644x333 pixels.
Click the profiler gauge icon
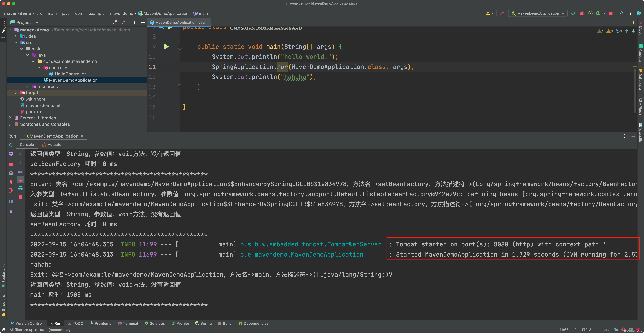click(598, 13)
